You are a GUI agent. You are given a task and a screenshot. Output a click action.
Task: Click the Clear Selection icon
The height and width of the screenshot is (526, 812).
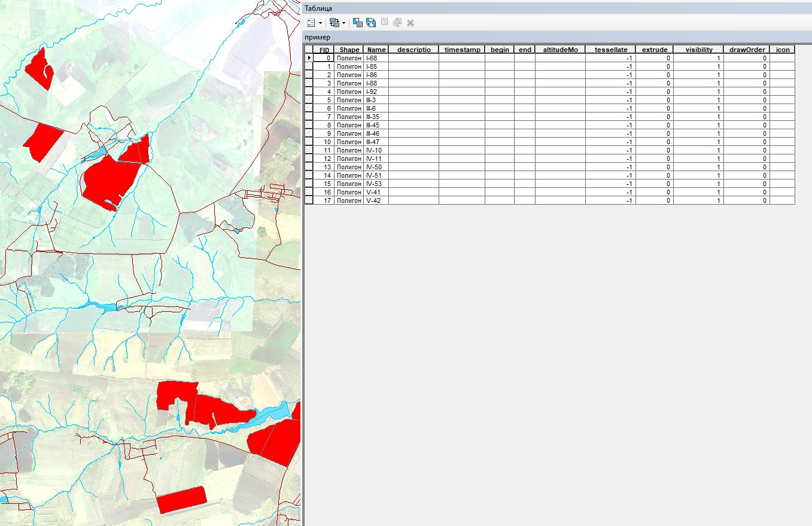click(x=384, y=23)
